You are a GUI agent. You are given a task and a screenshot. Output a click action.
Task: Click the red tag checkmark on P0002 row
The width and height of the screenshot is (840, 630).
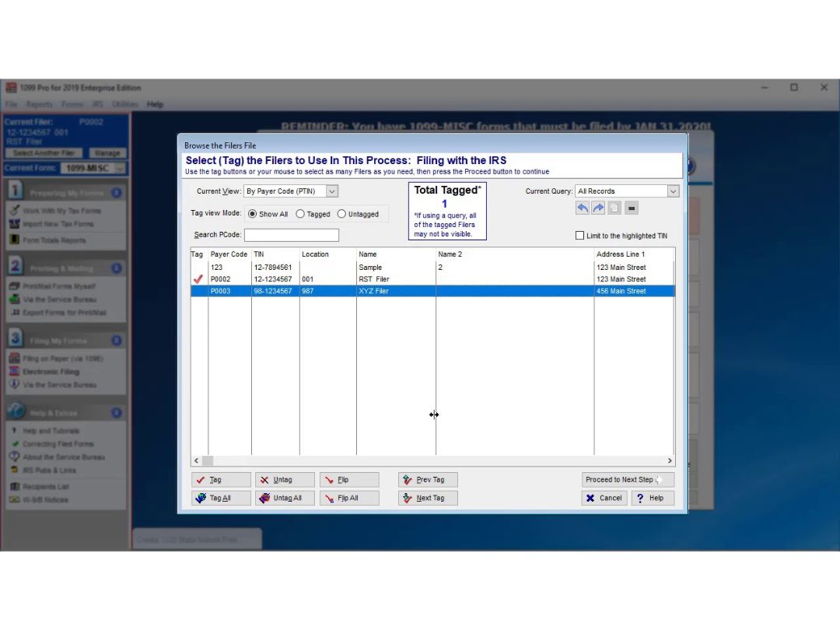[198, 279]
